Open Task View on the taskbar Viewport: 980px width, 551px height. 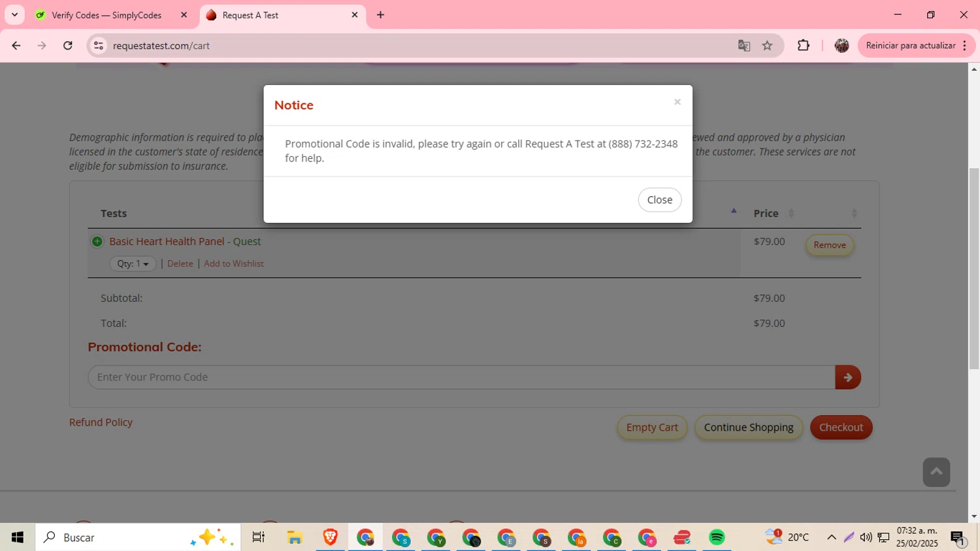[259, 537]
